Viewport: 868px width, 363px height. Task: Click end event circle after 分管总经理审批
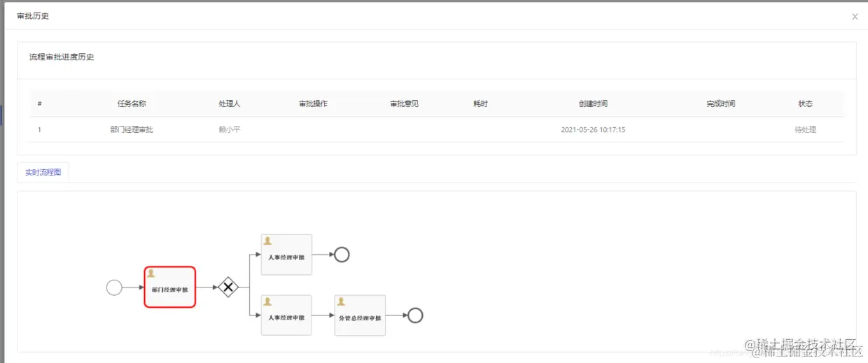coord(415,315)
